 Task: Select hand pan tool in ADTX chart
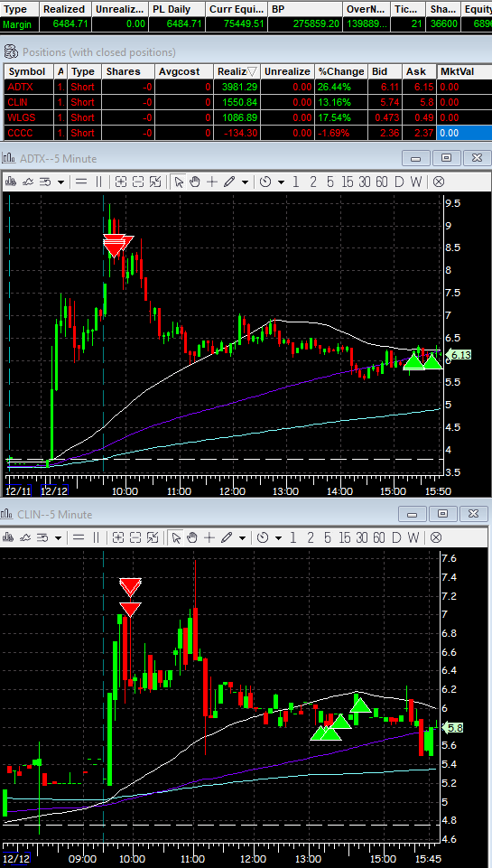coord(195,182)
